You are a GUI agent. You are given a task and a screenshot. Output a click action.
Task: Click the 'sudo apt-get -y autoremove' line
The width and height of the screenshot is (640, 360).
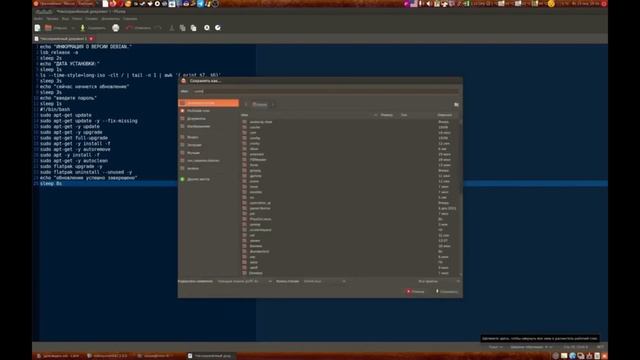75,149
